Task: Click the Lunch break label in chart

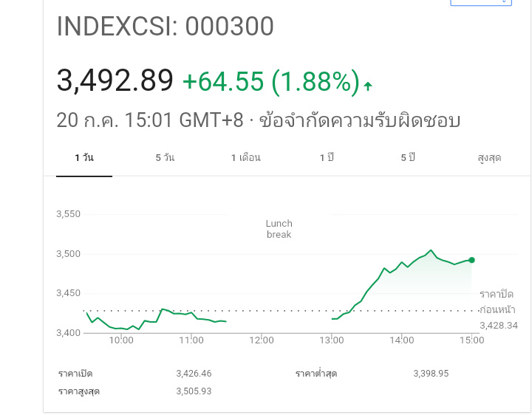Action: (279, 229)
